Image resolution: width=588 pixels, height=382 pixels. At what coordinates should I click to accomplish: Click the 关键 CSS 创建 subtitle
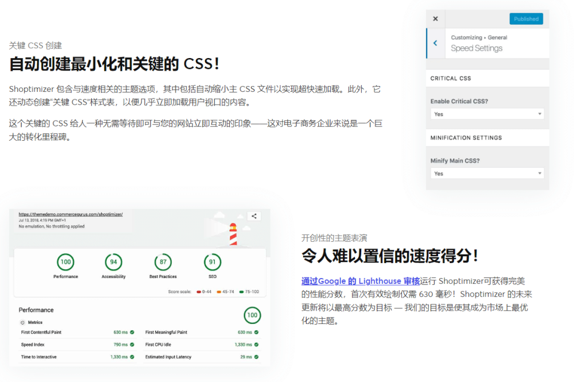pos(36,45)
